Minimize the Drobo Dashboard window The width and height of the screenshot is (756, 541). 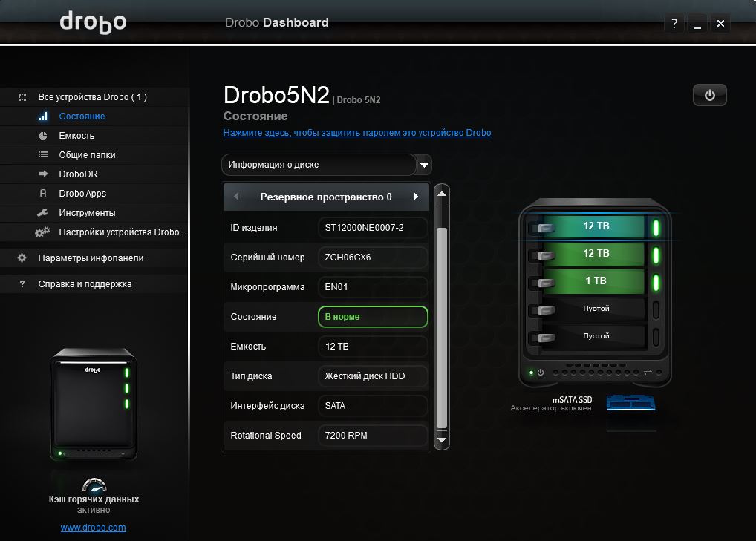point(697,23)
